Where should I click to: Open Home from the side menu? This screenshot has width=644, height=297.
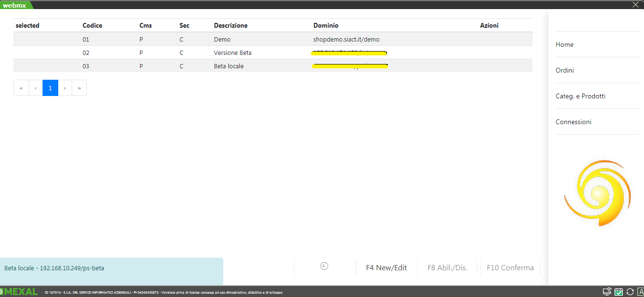(564, 44)
